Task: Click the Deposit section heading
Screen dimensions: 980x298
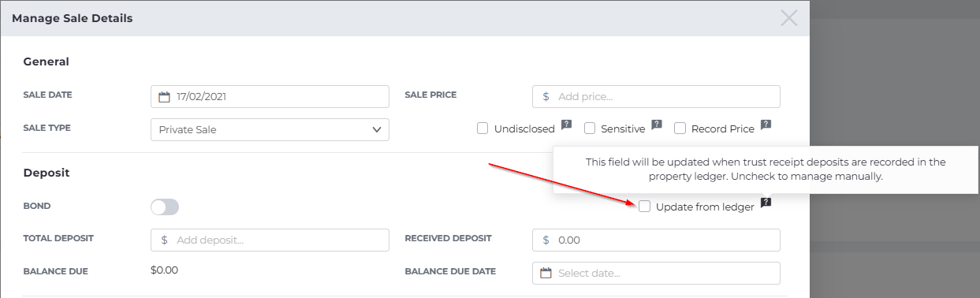Action: point(47,173)
